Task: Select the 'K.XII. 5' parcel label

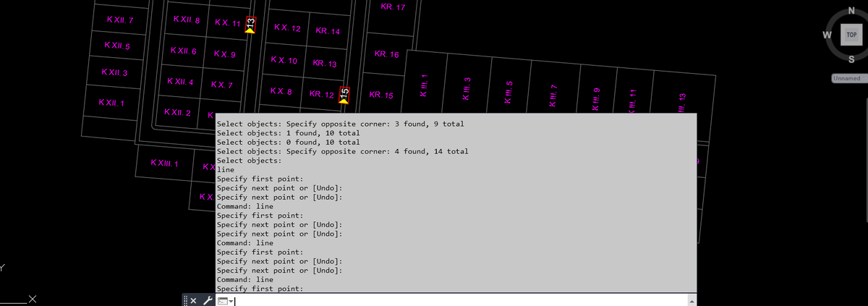Action: (x=117, y=46)
